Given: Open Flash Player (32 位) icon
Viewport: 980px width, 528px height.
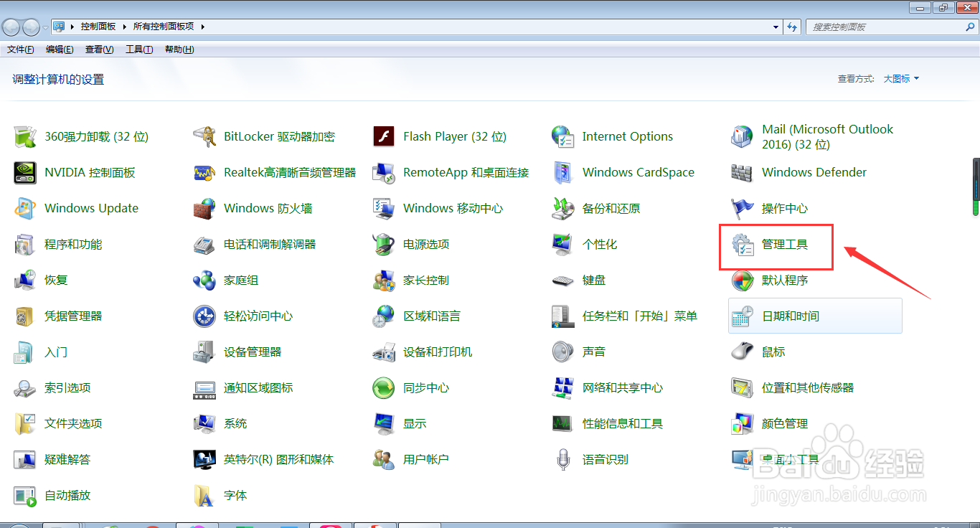Looking at the screenshot, I should click(384, 136).
